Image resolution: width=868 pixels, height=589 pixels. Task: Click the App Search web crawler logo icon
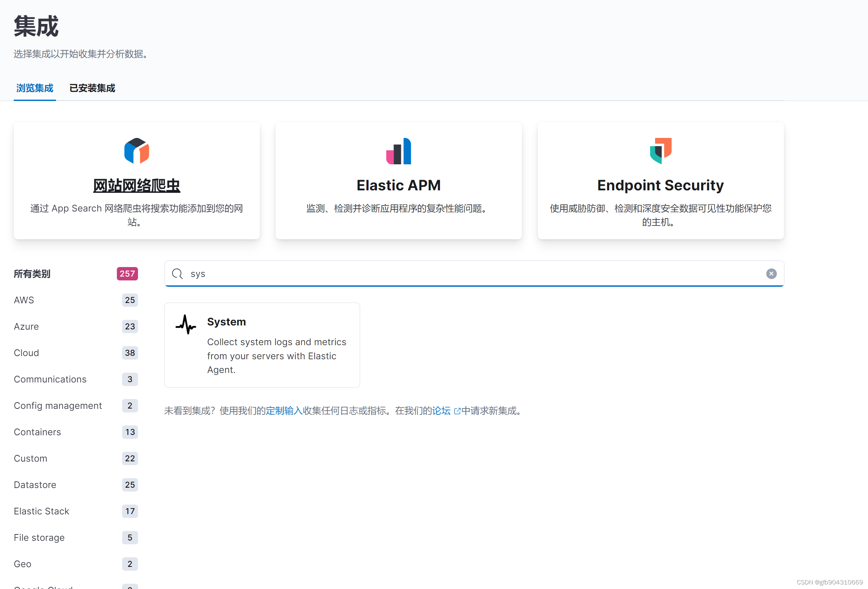point(137,151)
